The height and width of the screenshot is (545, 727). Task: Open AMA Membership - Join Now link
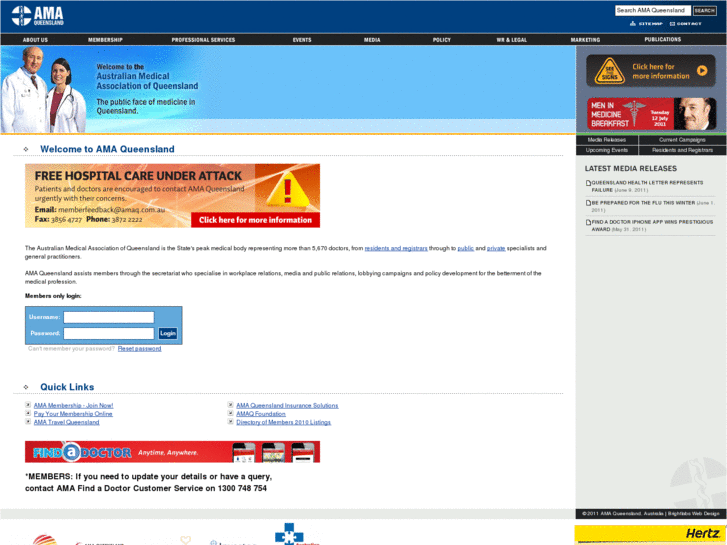(73, 405)
